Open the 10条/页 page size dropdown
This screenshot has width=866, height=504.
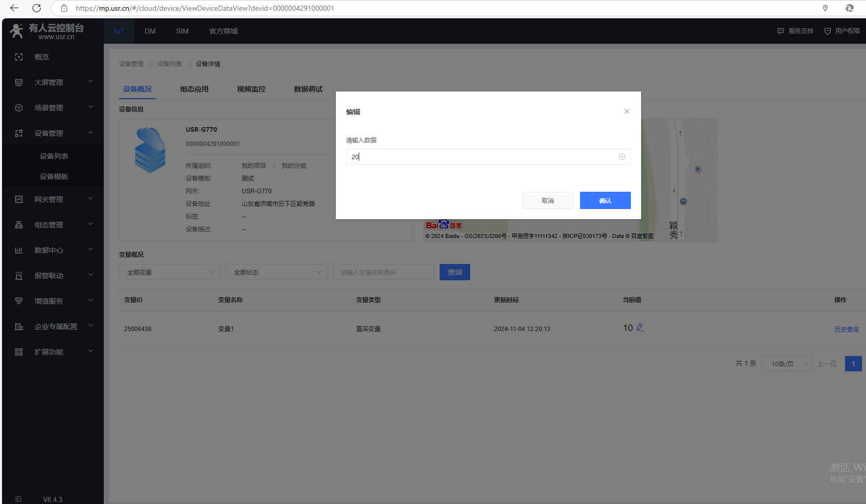(x=787, y=364)
